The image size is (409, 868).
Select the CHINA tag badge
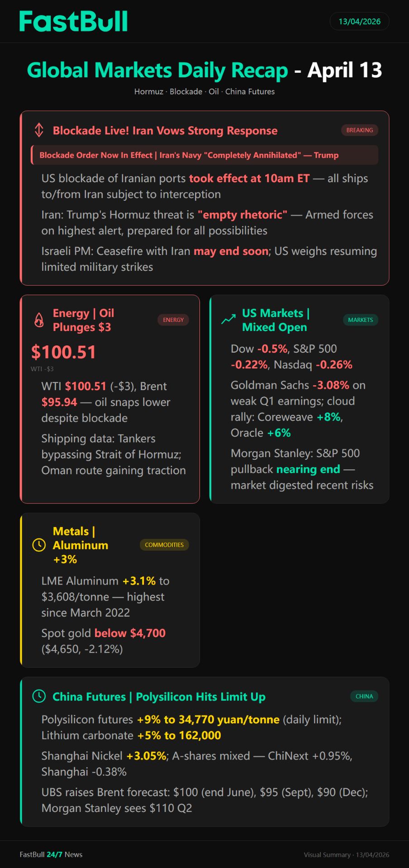[364, 696]
